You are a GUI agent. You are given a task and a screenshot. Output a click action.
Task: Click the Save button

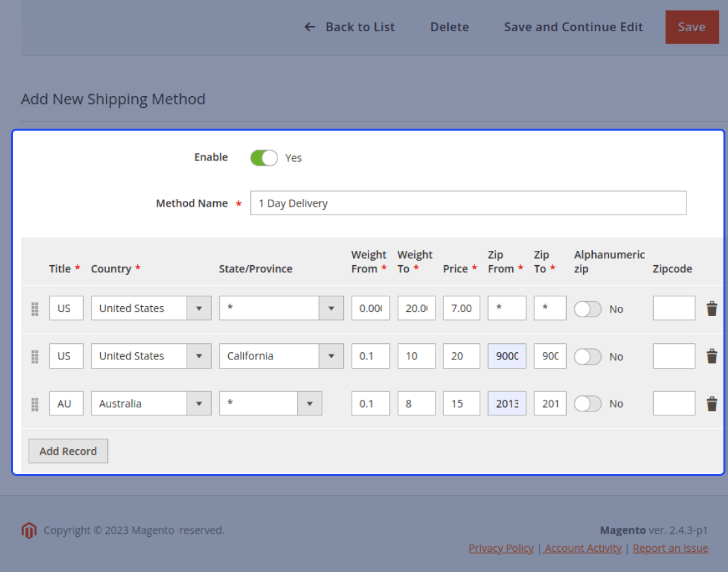[692, 27]
